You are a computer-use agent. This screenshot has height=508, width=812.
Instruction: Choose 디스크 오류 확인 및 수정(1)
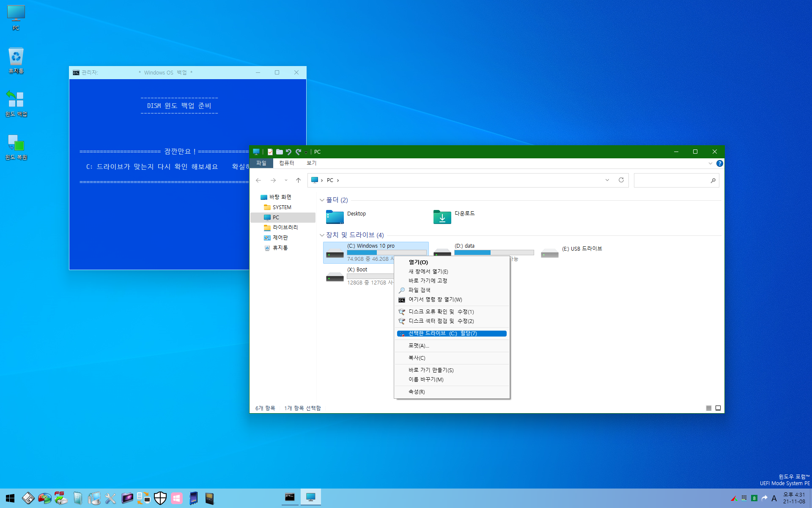452,312
